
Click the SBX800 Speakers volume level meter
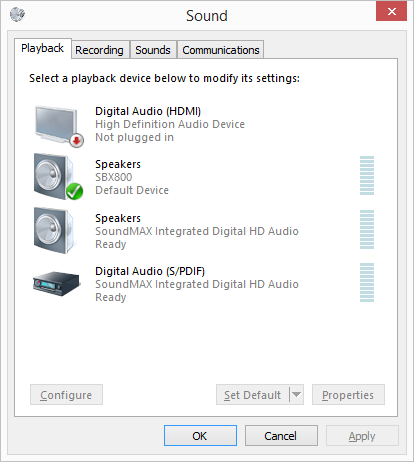[x=367, y=175]
